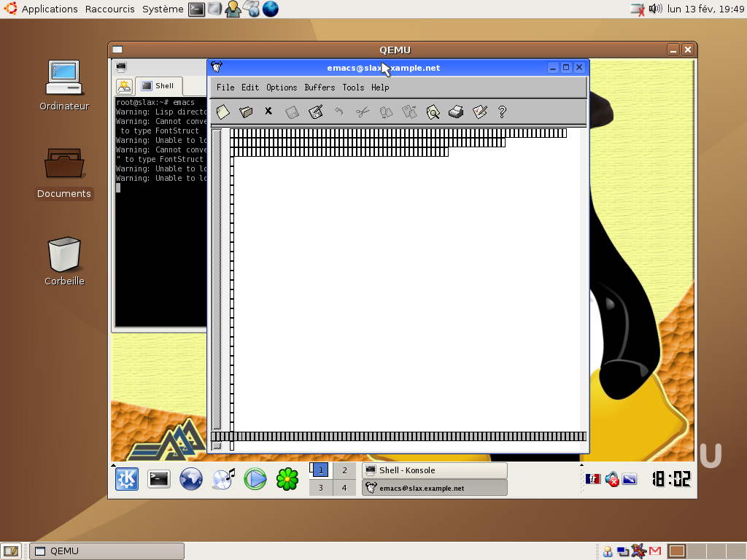The width and height of the screenshot is (747, 560).
Task: Switch to desktop 2 in the KDE pager
Action: coord(344,470)
